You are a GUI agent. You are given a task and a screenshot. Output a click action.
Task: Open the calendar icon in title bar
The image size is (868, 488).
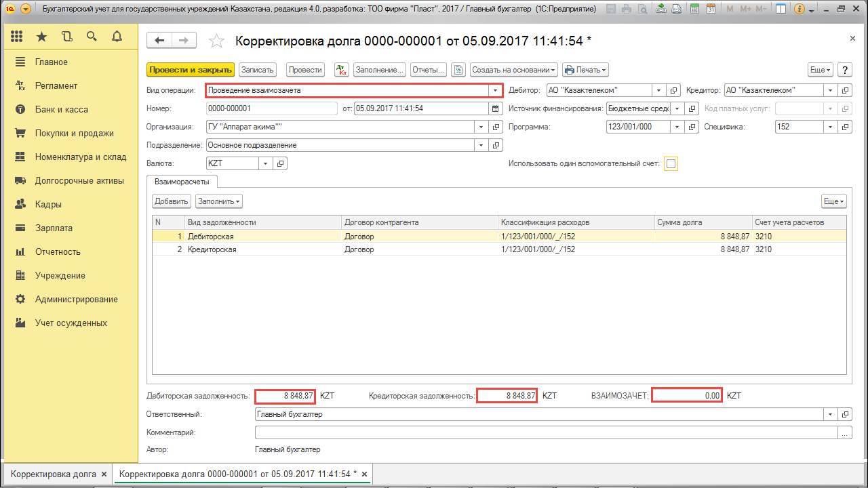(710, 9)
